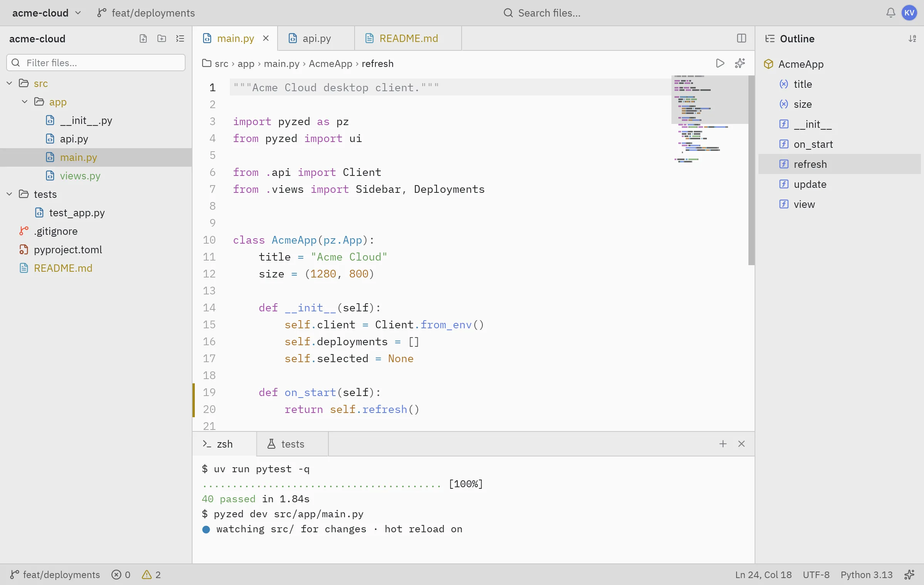Click the UTF-8 encoding indicator
The width and height of the screenshot is (924, 585).
(x=816, y=575)
